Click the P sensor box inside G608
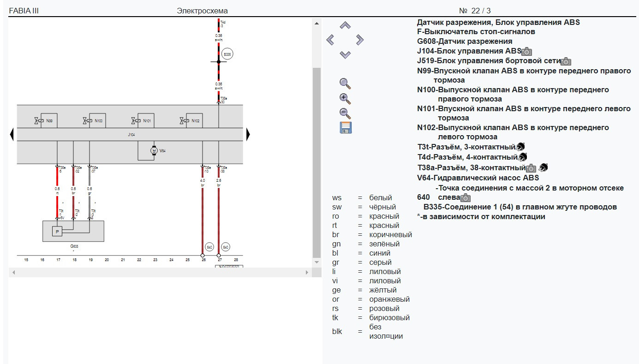Screen dimensions: 639x364 (57, 231)
